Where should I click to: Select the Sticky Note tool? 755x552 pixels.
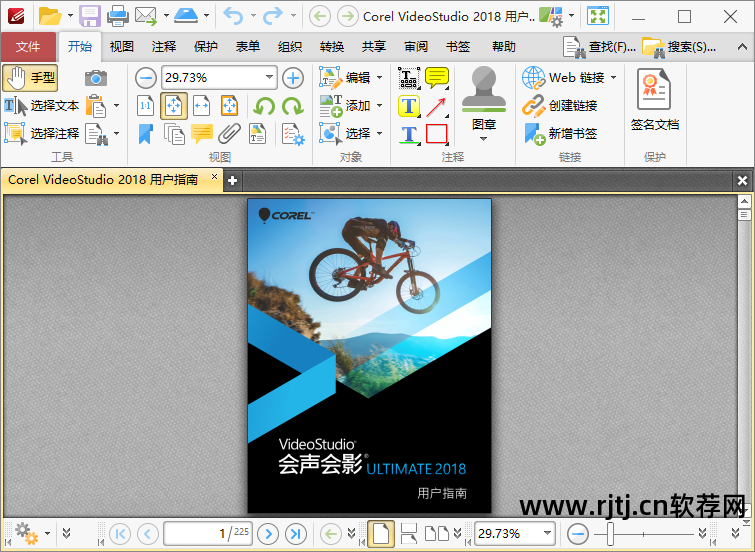coord(437,78)
